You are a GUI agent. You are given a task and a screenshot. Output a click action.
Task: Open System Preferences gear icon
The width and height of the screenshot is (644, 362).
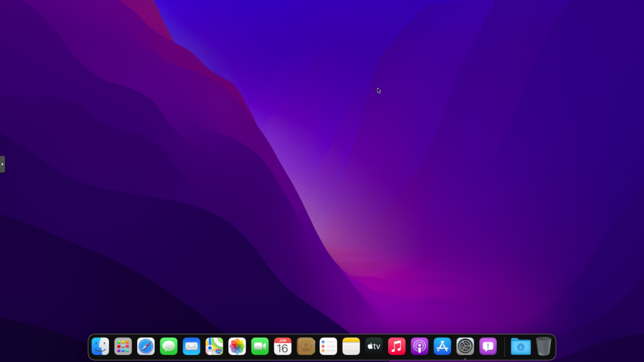click(x=465, y=346)
